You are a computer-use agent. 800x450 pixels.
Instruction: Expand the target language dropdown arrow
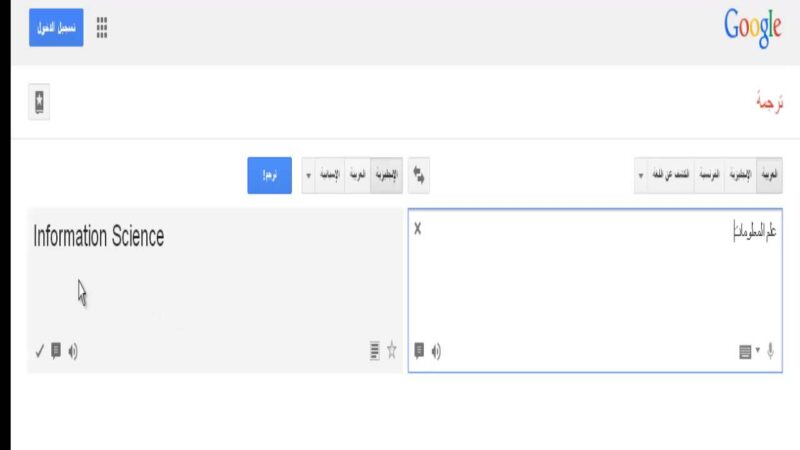pyautogui.click(x=308, y=175)
